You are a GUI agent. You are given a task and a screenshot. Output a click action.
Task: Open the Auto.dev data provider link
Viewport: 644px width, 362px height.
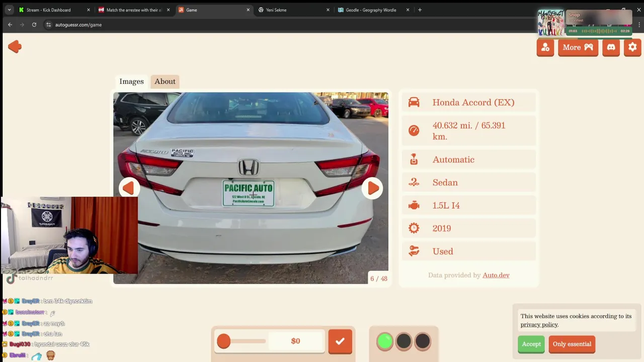(x=496, y=275)
